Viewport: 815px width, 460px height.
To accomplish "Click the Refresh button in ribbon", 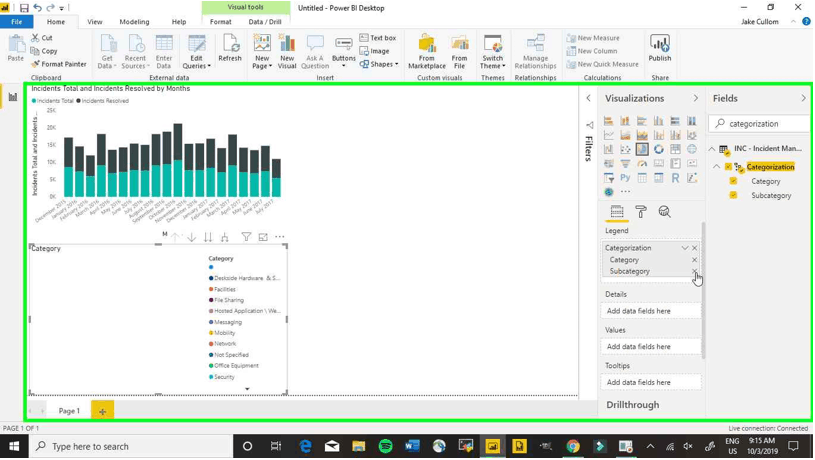I will 230,48.
